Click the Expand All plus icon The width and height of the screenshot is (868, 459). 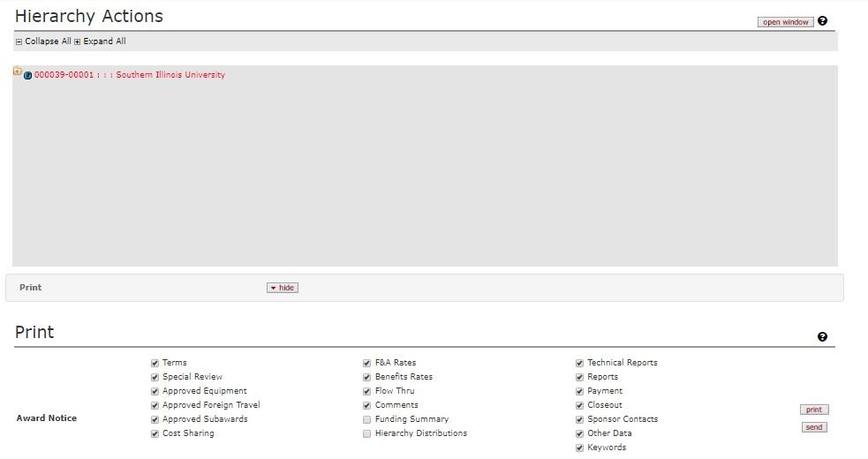tap(77, 41)
